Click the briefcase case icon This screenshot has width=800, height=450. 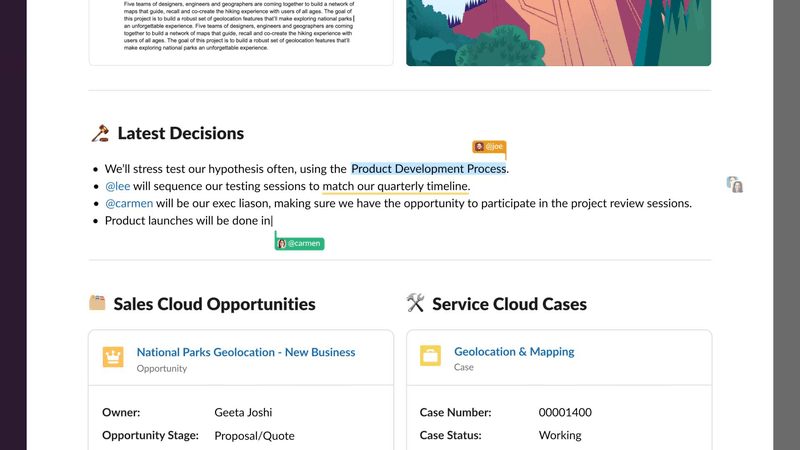[430, 356]
